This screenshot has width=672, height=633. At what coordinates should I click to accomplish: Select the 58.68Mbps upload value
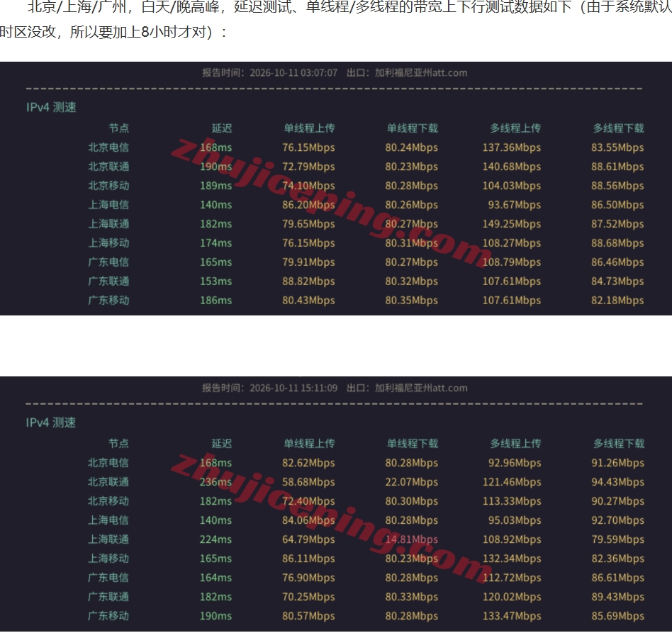point(308,482)
